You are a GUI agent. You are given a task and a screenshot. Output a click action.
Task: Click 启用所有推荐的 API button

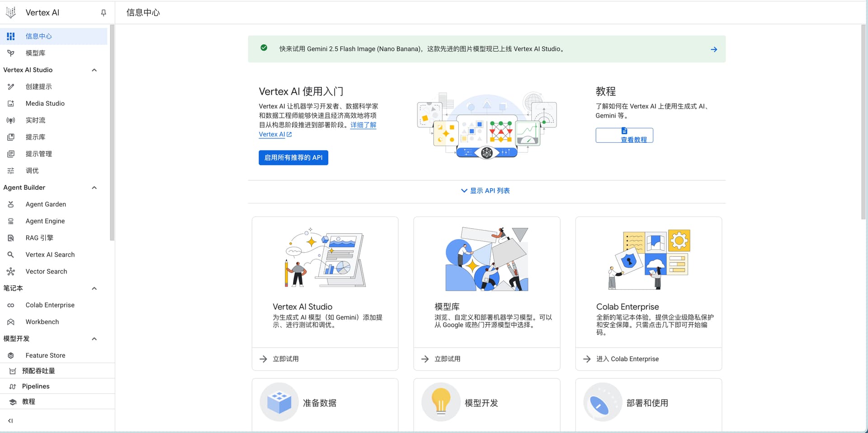click(x=293, y=158)
